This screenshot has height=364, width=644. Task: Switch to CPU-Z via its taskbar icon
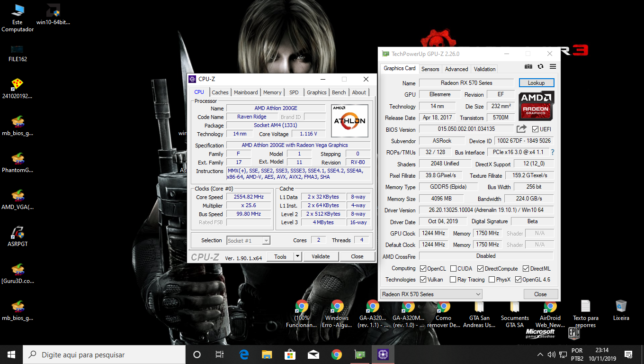click(x=383, y=354)
